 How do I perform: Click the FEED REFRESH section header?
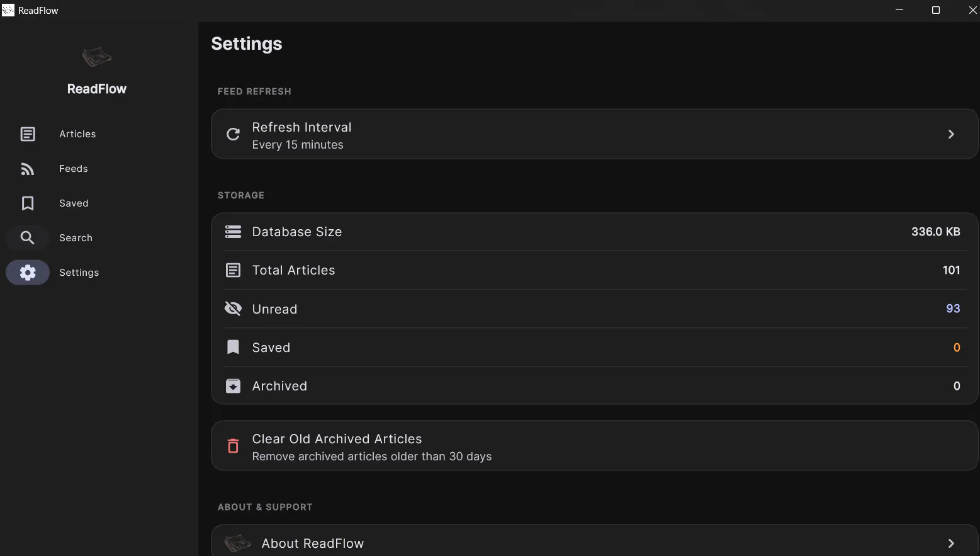pyautogui.click(x=254, y=91)
